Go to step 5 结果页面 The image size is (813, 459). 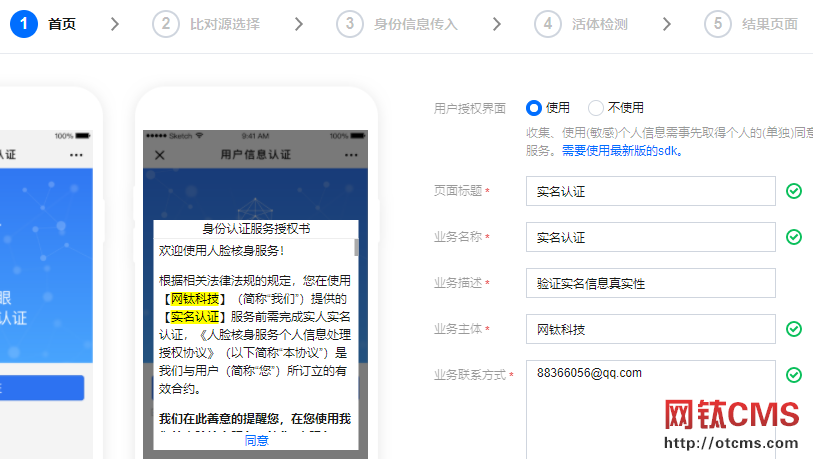tap(751, 24)
